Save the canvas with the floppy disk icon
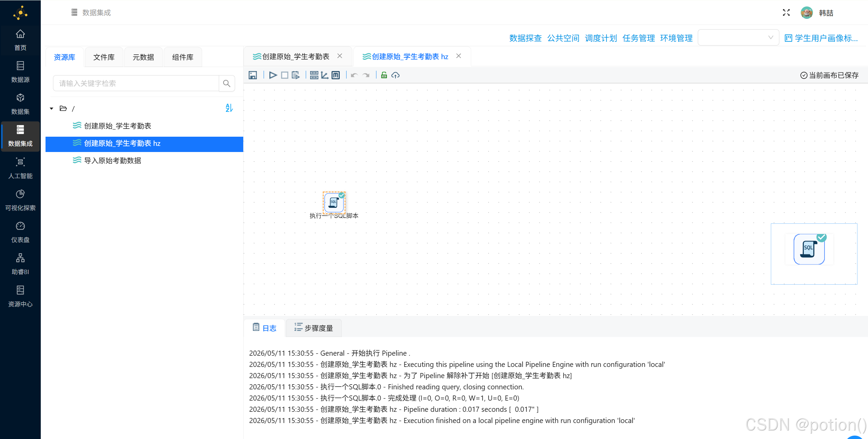Viewport: 868px width, 439px height. [253, 75]
